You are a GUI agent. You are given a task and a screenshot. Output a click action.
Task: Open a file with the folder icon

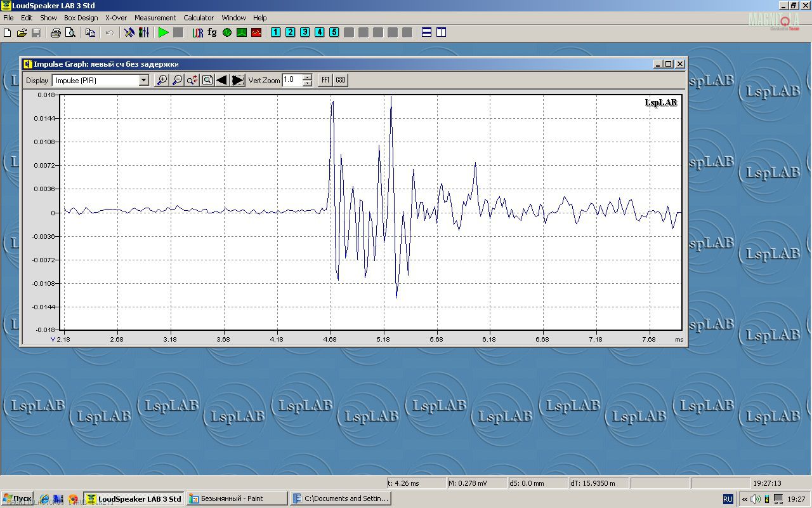pos(22,32)
